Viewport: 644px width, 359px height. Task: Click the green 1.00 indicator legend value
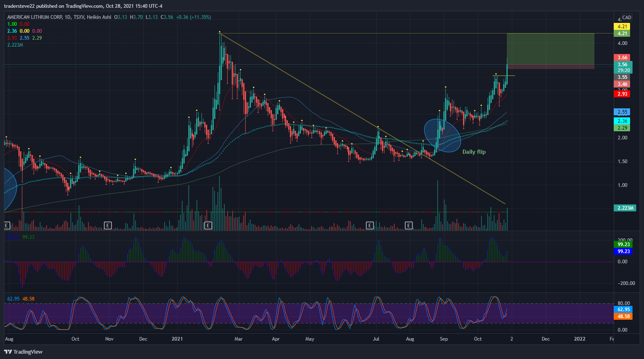[12, 24]
